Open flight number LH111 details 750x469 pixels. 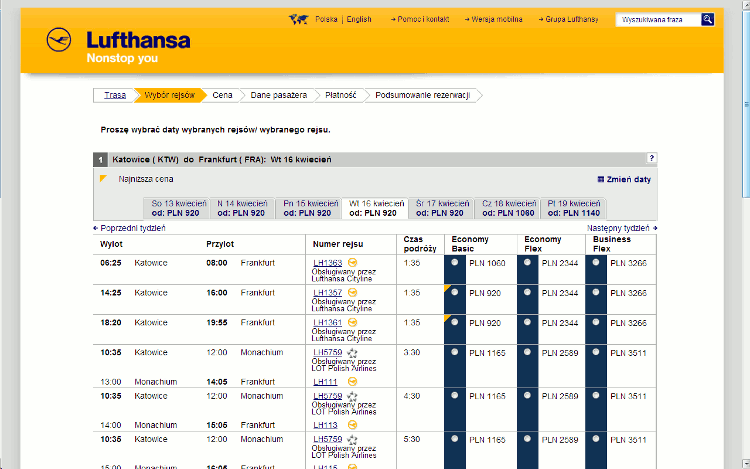point(325,382)
